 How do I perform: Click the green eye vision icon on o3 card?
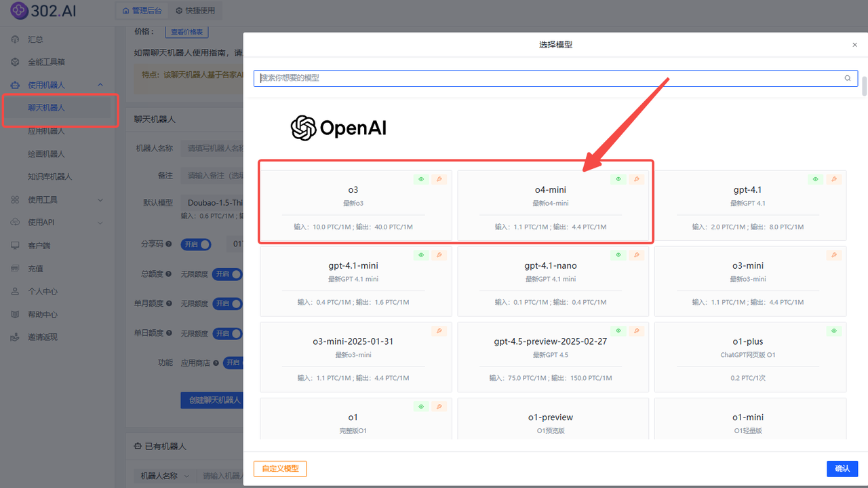tap(421, 179)
